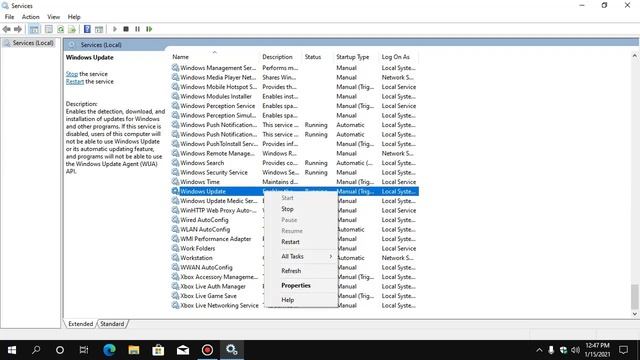Switch to the Extended tab

[80, 324]
